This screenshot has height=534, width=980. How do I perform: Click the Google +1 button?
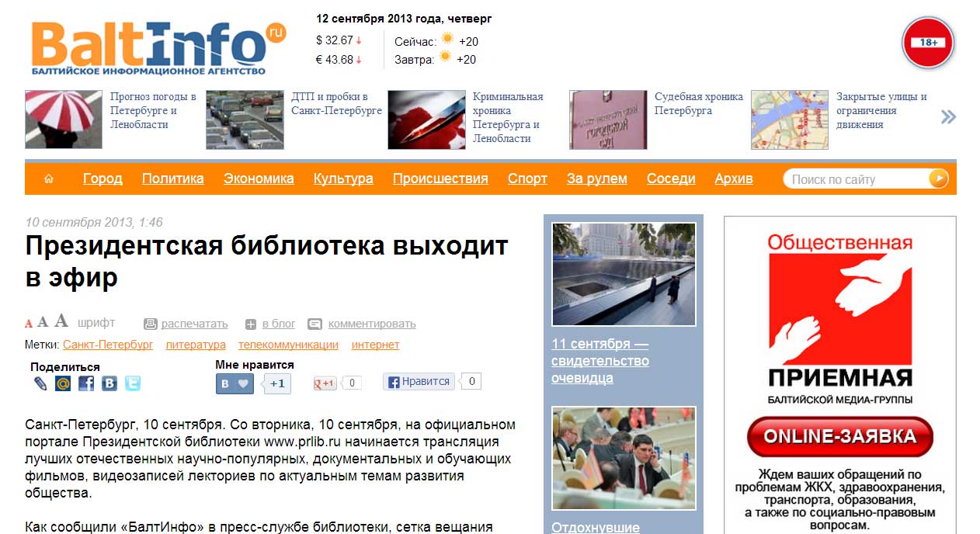[x=325, y=383]
